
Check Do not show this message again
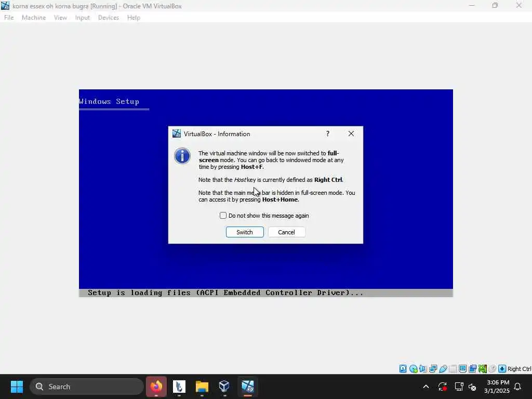coord(223,216)
